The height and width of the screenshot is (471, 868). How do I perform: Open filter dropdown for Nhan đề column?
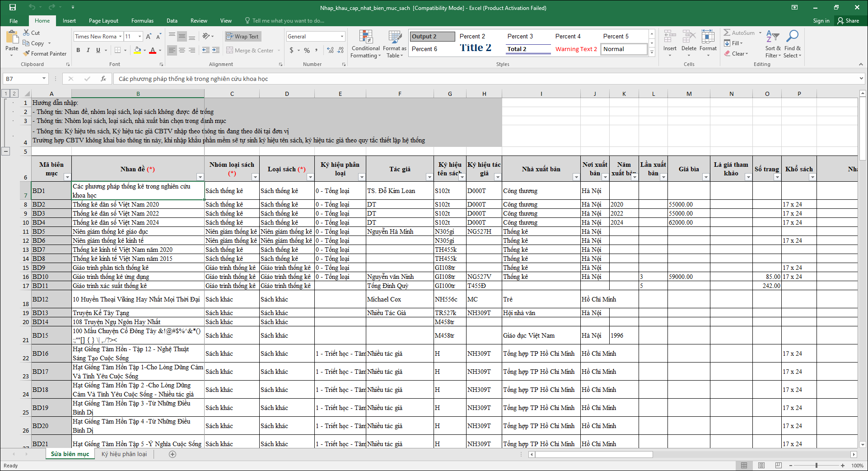pos(200,177)
